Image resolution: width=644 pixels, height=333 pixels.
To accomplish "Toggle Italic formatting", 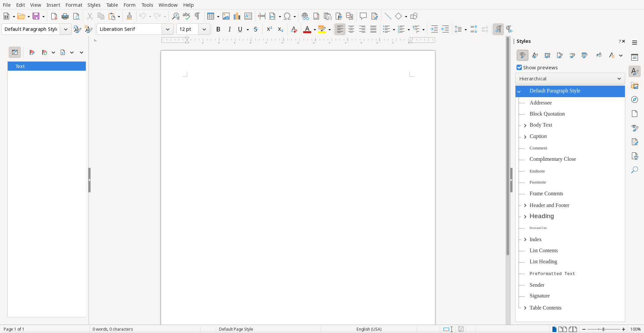I will [229, 29].
